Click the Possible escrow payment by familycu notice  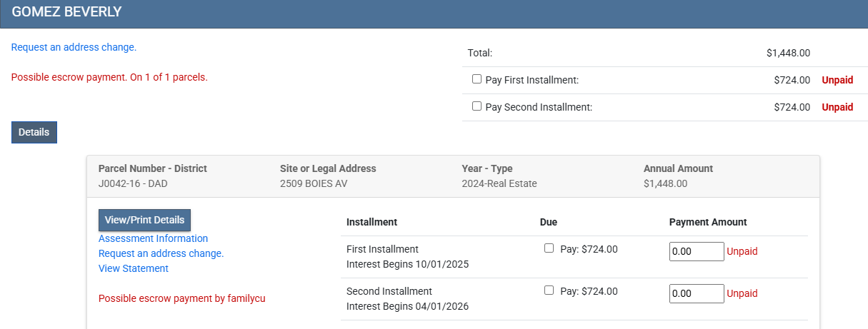[181, 298]
